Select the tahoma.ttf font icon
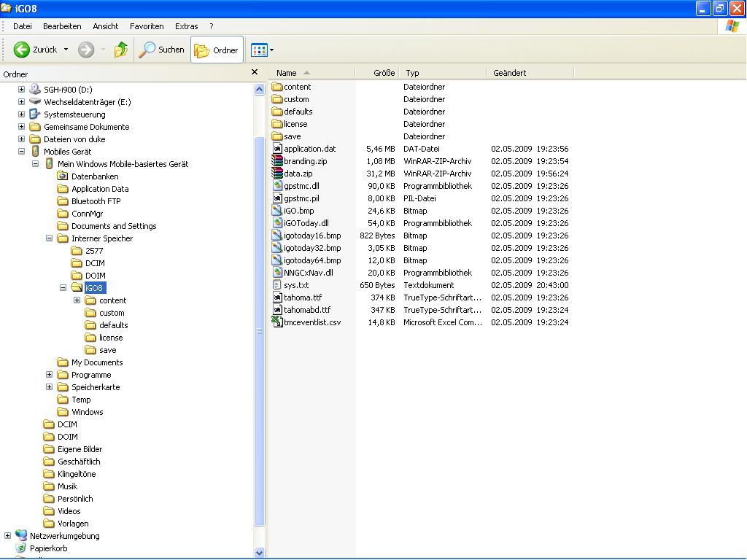Screen dimensions: 747x560 tap(277, 297)
